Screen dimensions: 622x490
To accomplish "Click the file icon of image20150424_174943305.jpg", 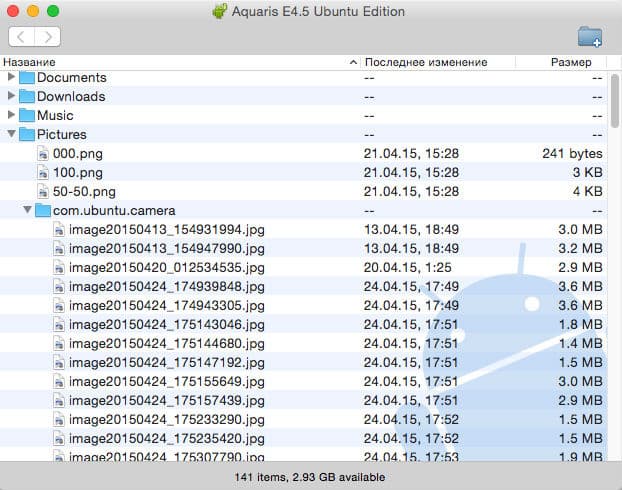I will pyautogui.click(x=59, y=306).
